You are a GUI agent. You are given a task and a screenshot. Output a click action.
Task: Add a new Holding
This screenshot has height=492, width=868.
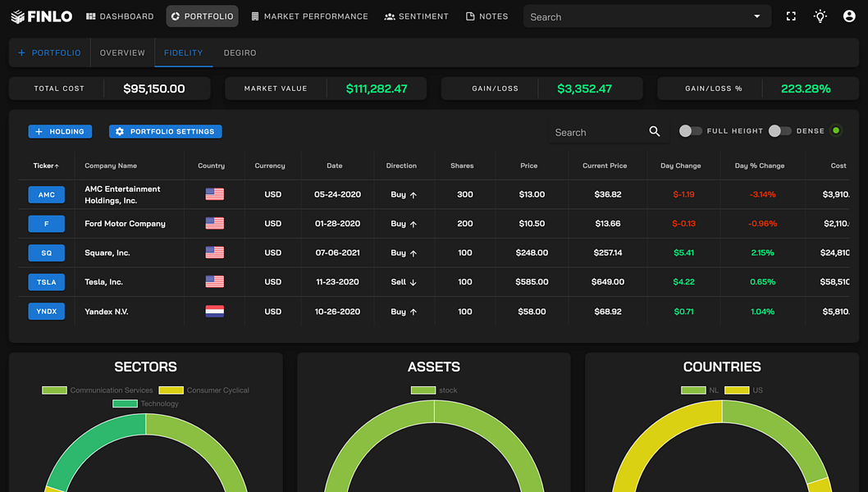[x=60, y=132]
